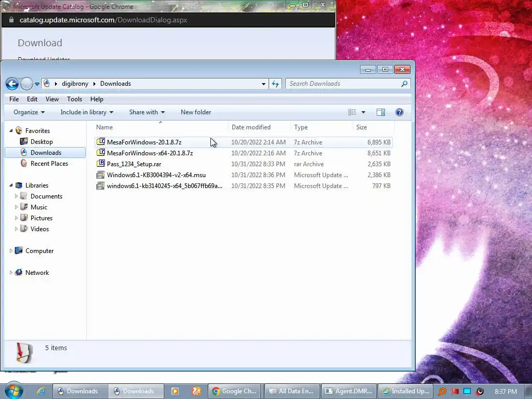Expand the Music library arrow

click(16, 207)
